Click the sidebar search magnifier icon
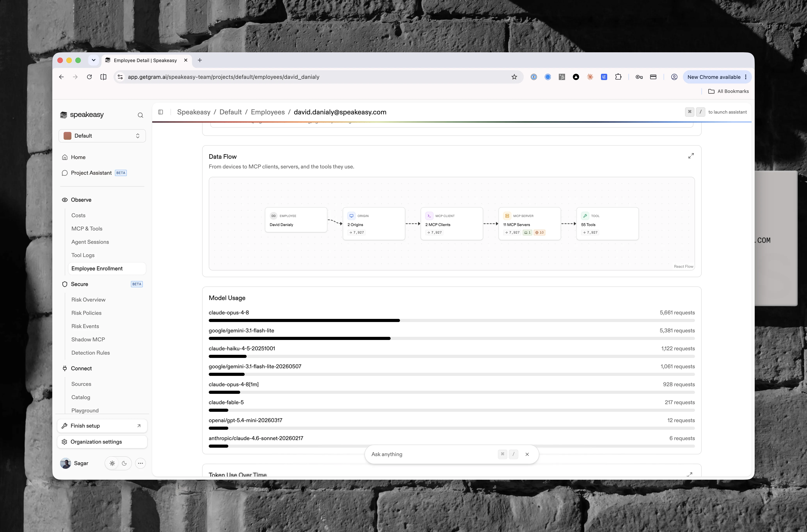Image resolution: width=807 pixels, height=532 pixels. 140,115
